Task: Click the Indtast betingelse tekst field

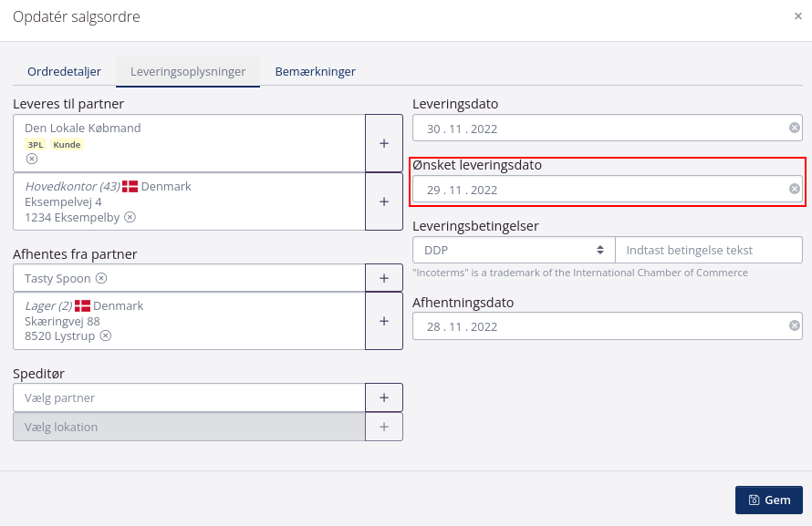Action: (x=707, y=249)
